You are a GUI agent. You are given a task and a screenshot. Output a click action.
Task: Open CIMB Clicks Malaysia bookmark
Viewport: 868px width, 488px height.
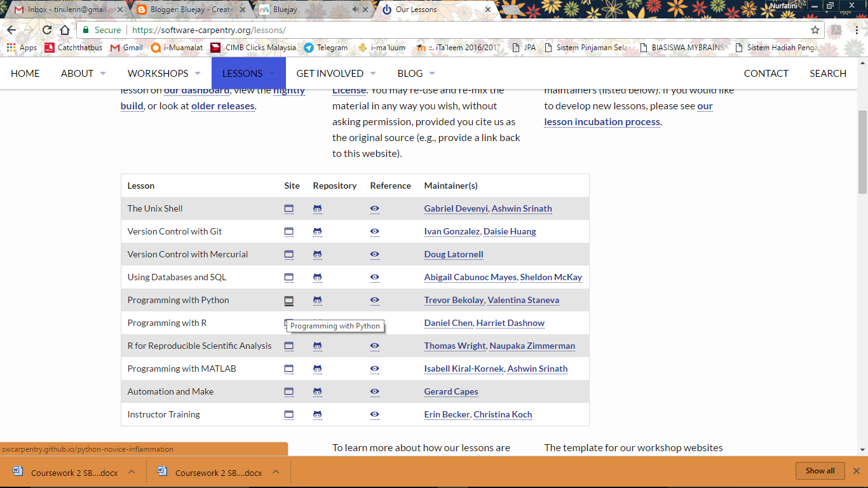pos(253,48)
